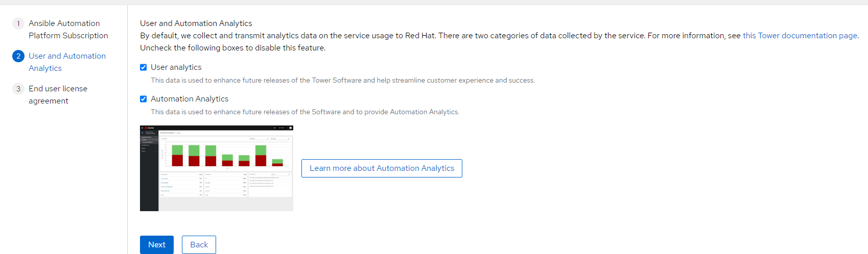
Task: Open the Tower documentation page link
Action: [x=800, y=36]
